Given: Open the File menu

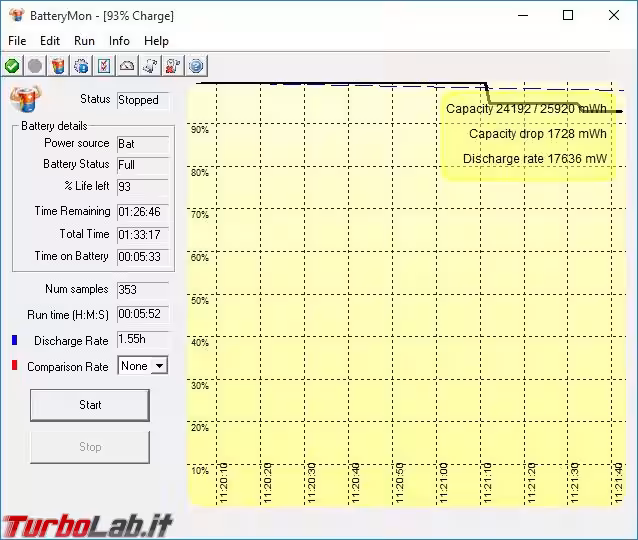Looking at the screenshot, I should click(x=17, y=41).
